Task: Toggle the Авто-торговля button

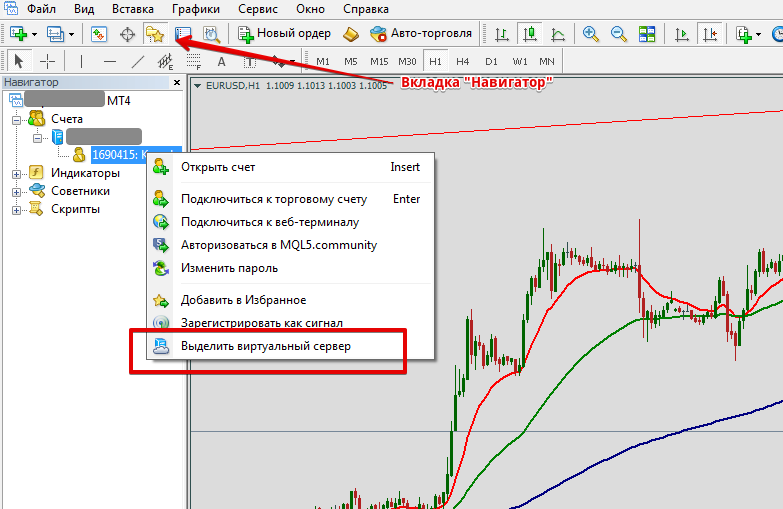Action: click(x=420, y=33)
